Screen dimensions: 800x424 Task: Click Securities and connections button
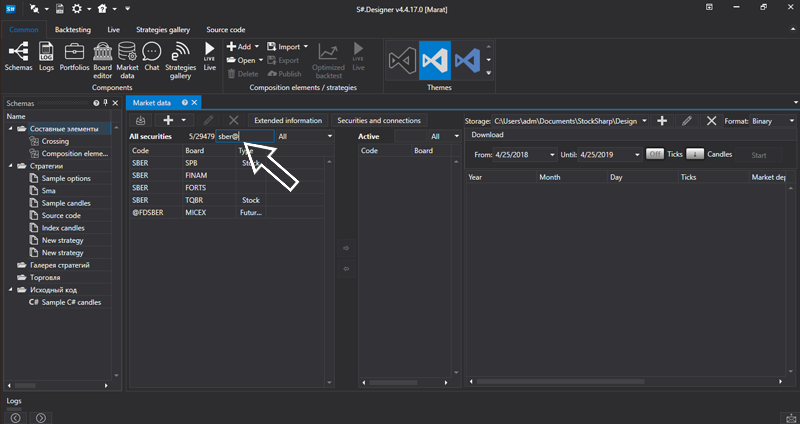click(x=379, y=120)
